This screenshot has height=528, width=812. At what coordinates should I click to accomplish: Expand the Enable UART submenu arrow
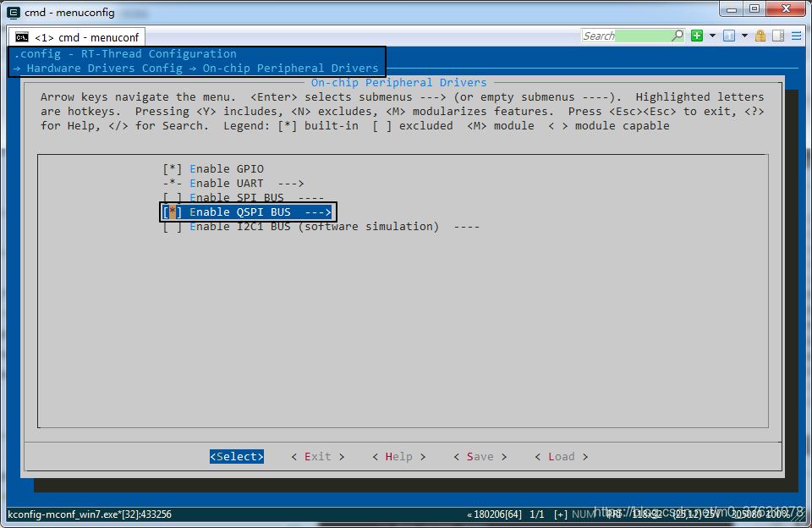pos(291,184)
